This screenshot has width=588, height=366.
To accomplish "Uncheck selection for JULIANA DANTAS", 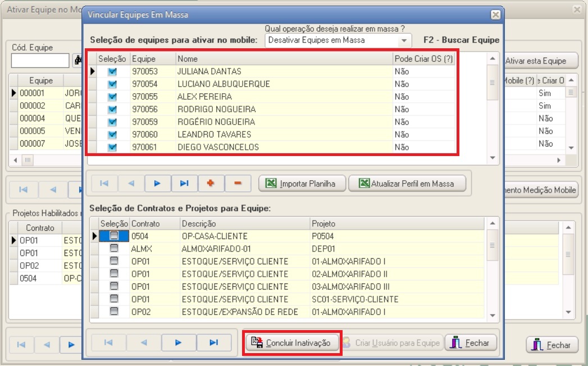I will pos(112,71).
